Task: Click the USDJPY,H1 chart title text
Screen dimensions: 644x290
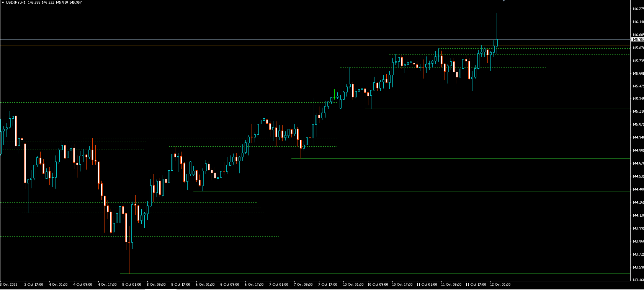Action: (16, 2)
